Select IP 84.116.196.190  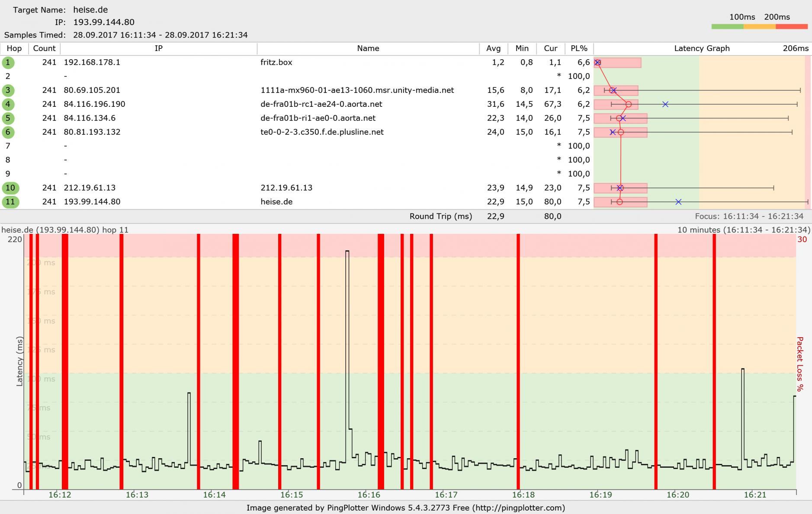click(x=94, y=104)
